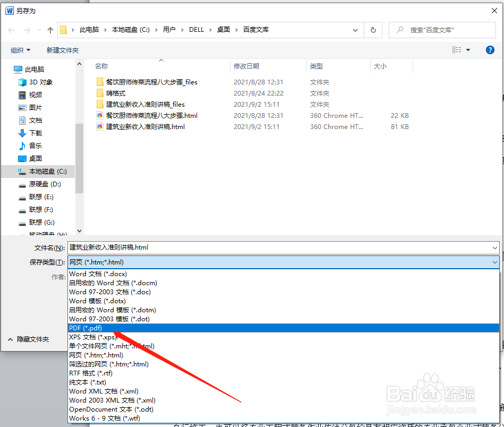
Task: Open 视频 folder in sidebar
Action: (x=30, y=95)
